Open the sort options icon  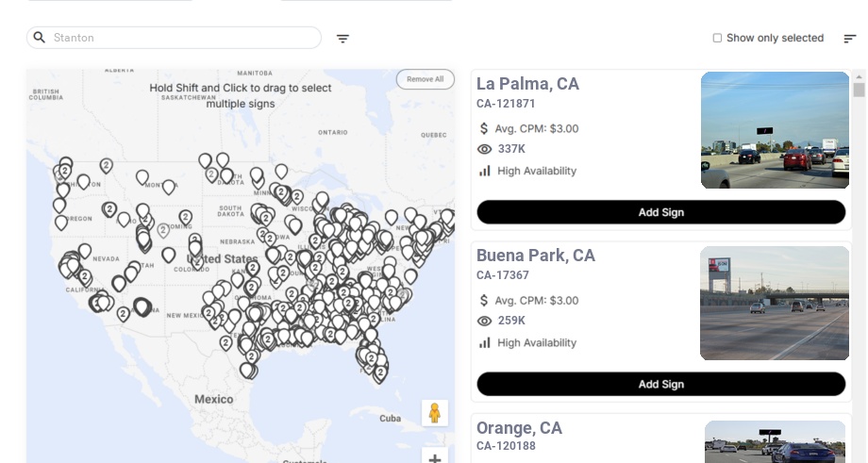point(849,39)
